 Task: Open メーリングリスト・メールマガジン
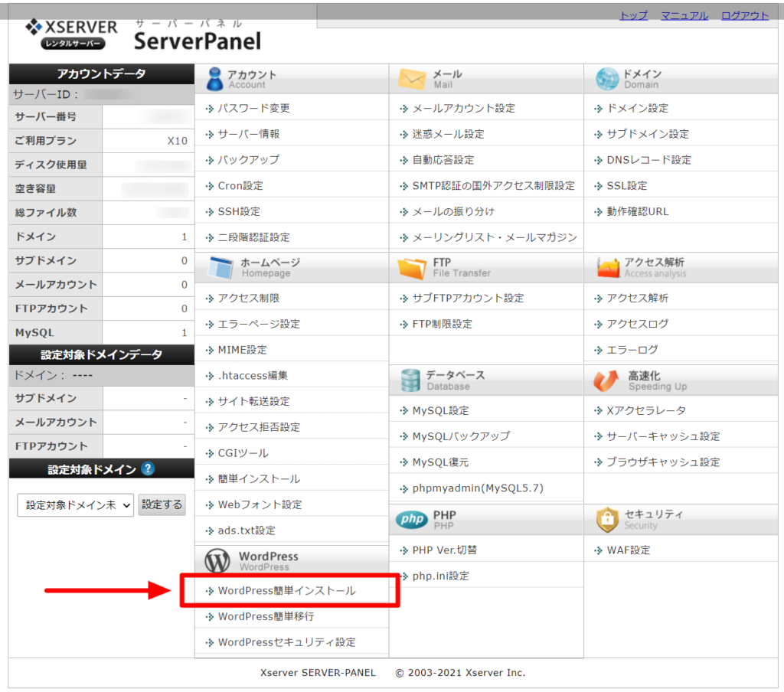495,237
